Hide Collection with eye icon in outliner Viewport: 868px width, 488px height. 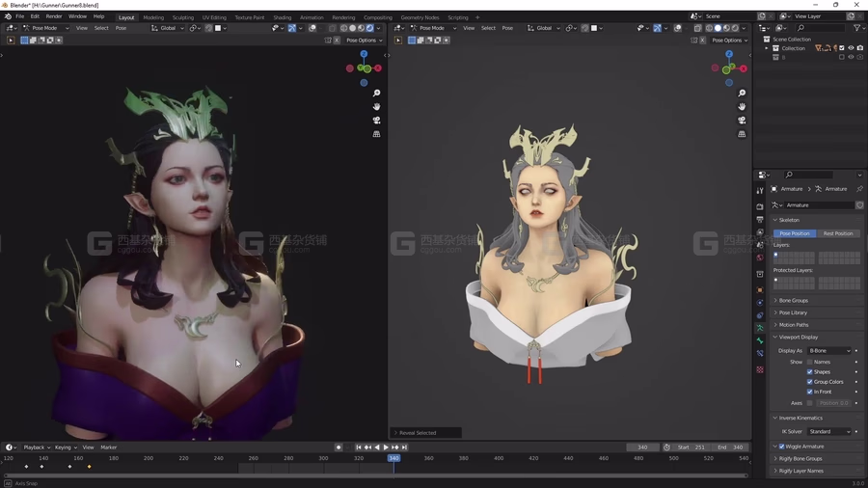point(851,48)
